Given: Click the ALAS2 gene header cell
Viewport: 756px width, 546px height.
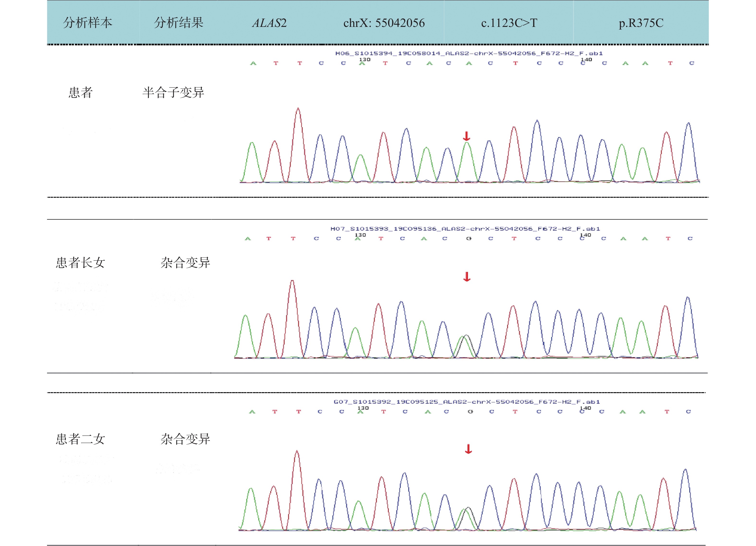Looking at the screenshot, I should pos(269,23).
